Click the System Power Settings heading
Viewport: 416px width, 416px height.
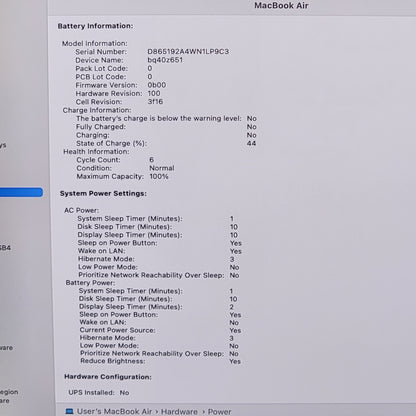point(103,194)
